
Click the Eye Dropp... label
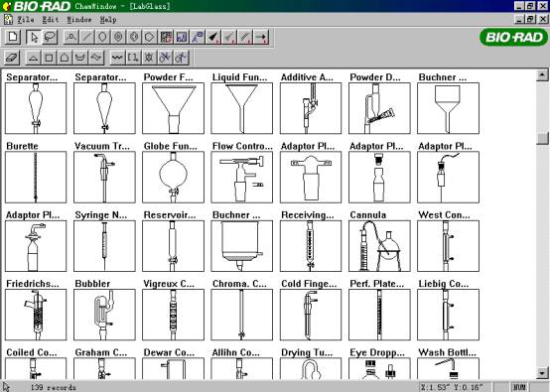click(377, 352)
